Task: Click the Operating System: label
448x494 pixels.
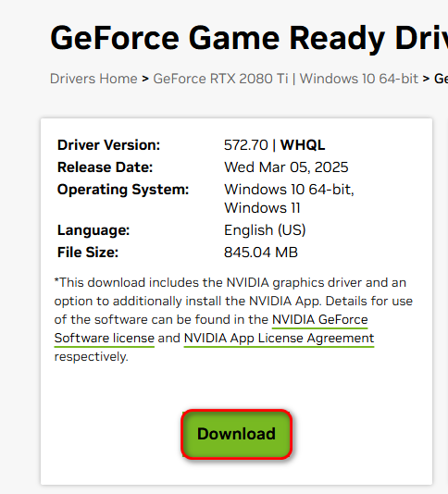Action: point(123,190)
